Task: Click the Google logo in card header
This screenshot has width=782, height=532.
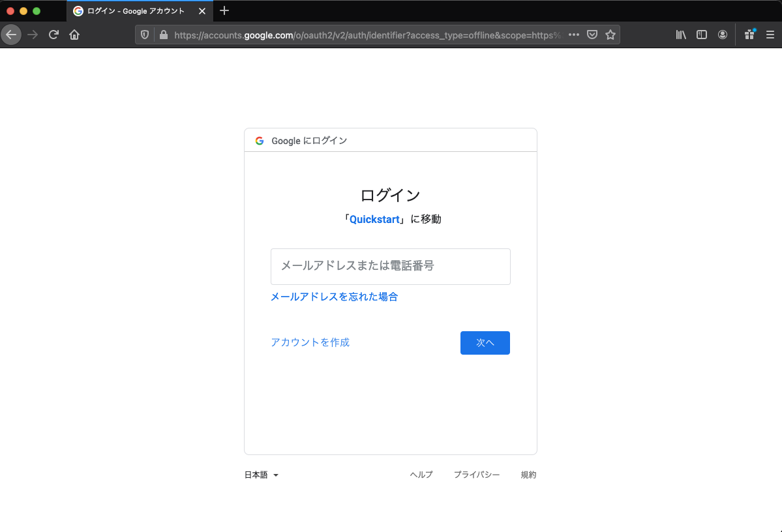Action: point(260,141)
